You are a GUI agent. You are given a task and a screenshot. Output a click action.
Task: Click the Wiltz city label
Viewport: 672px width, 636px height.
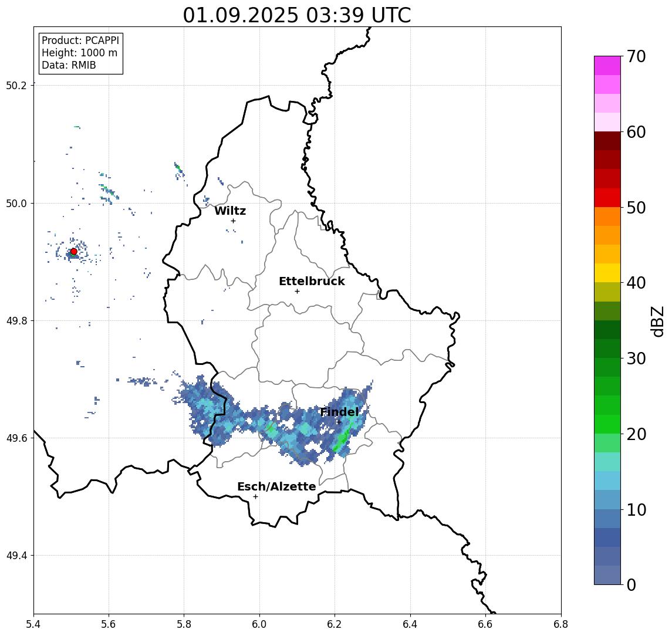coord(230,211)
